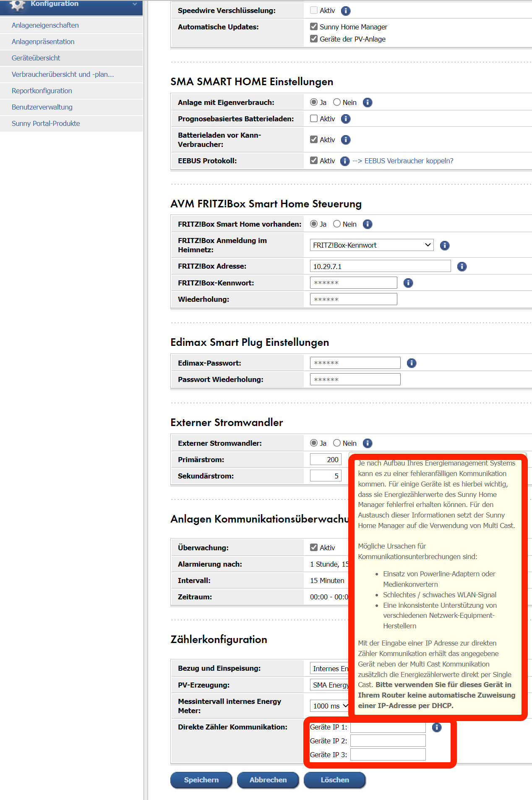This screenshot has width=532, height=800.
Task: Click info icon beside Geräte IP 1
Action: [x=437, y=727]
